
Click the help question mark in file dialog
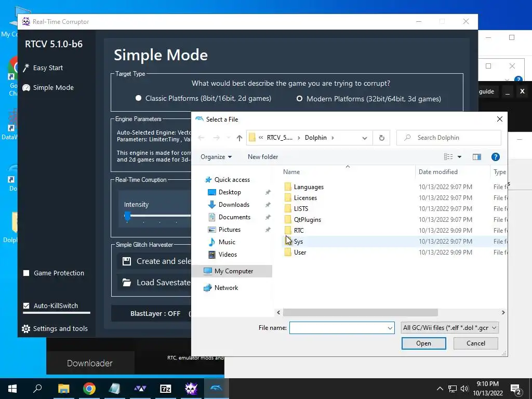point(495,157)
